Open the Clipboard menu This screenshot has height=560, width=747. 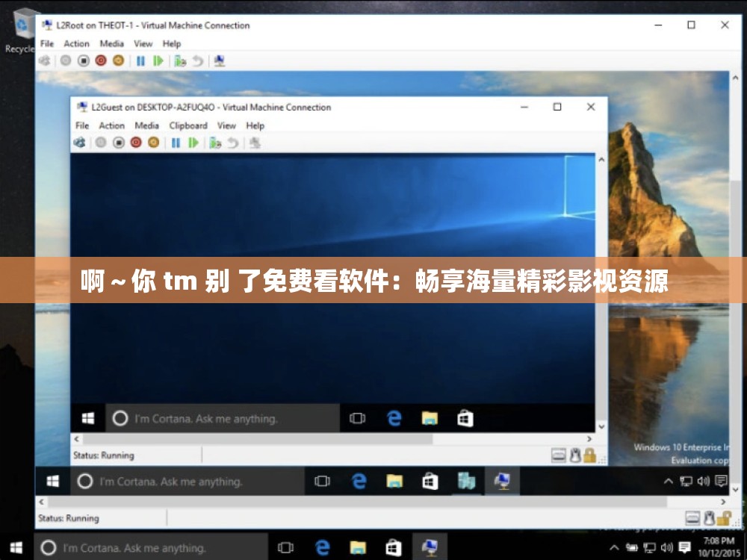pyautogui.click(x=188, y=125)
